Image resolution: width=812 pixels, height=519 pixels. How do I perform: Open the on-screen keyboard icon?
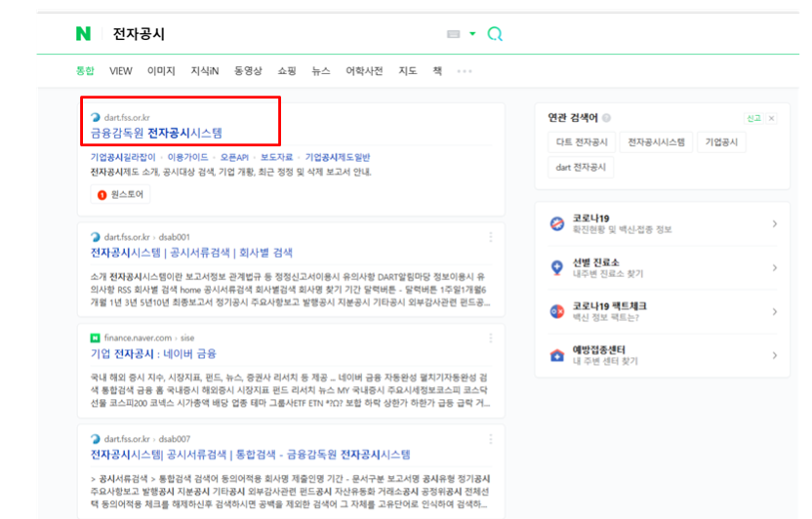coord(453,34)
